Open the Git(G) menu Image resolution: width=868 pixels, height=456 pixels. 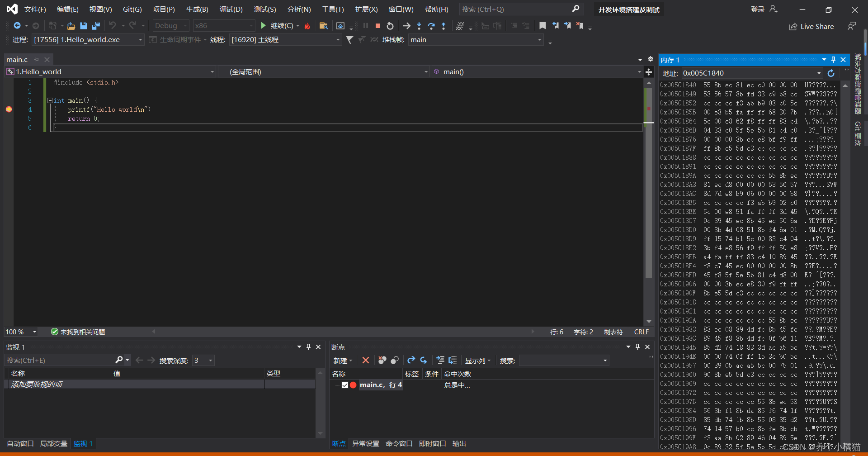click(x=132, y=9)
